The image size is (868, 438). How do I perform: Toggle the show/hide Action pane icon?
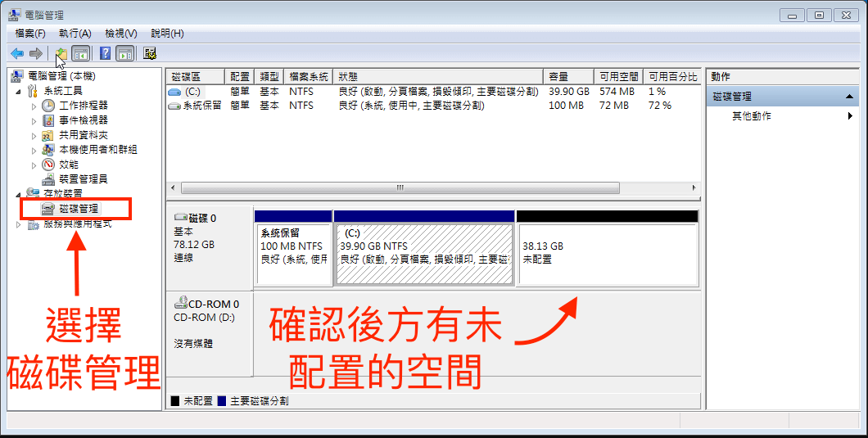point(125,54)
